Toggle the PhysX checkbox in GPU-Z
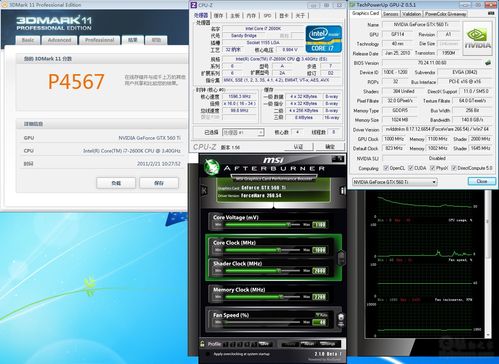The image size is (499, 364). pyautogui.click(x=432, y=168)
